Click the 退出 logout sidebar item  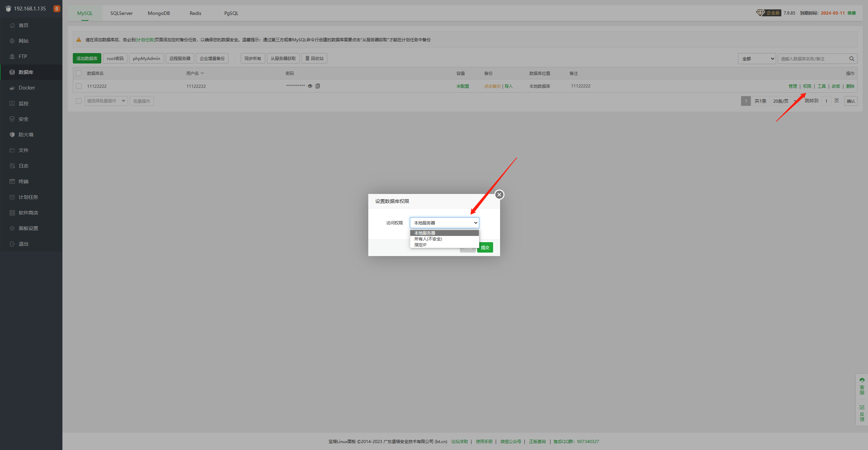(x=31, y=244)
